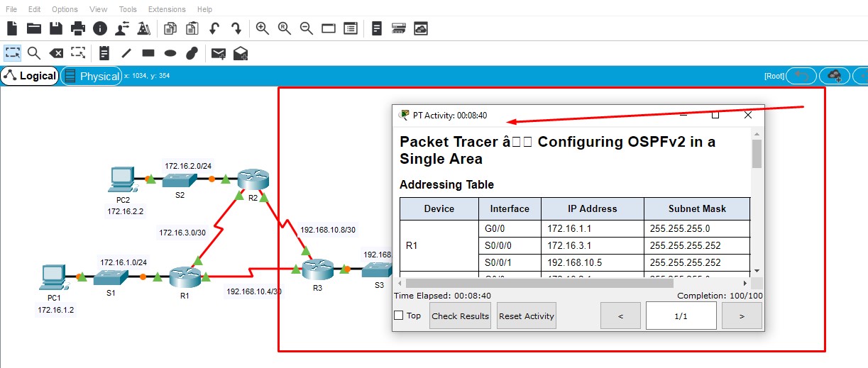This screenshot has height=368, width=868.
Task: Select router R2 in the topology
Action: (252, 179)
